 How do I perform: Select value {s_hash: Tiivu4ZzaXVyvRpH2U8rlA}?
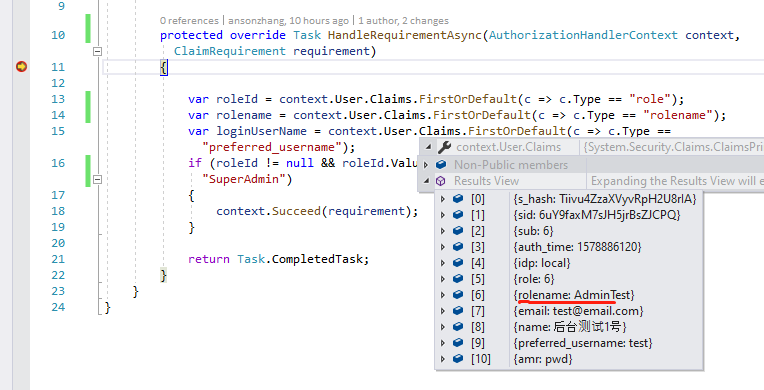point(605,199)
